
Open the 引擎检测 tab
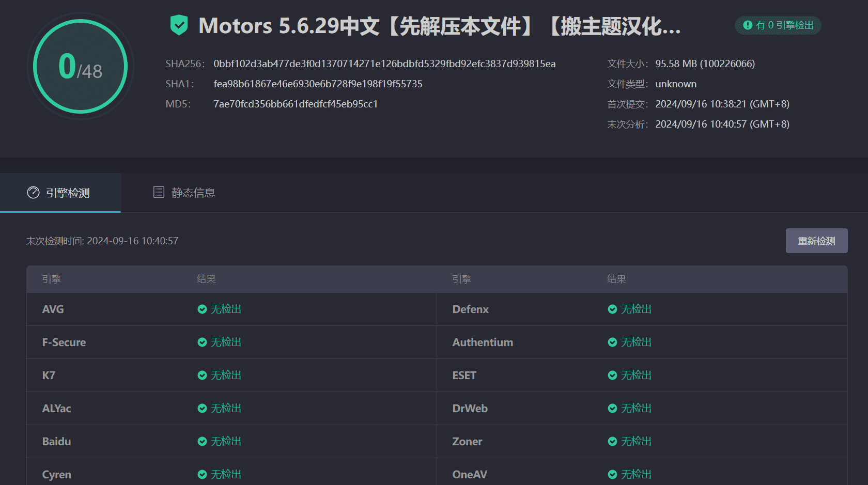point(60,193)
